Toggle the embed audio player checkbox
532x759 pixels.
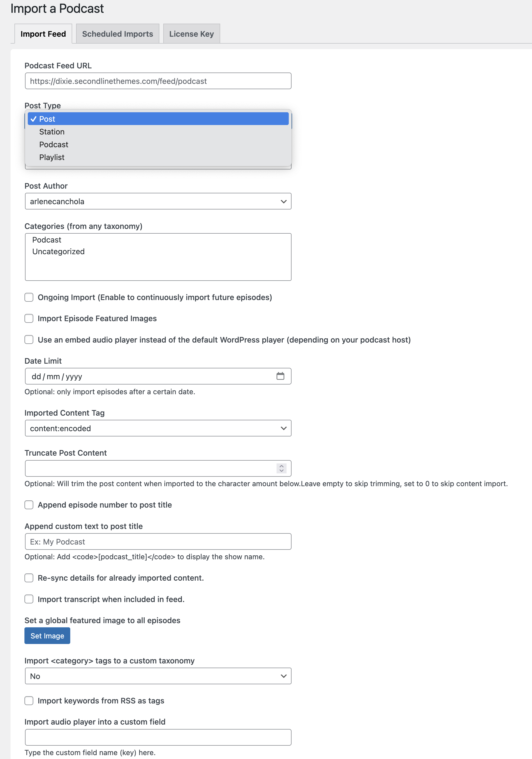[29, 340]
